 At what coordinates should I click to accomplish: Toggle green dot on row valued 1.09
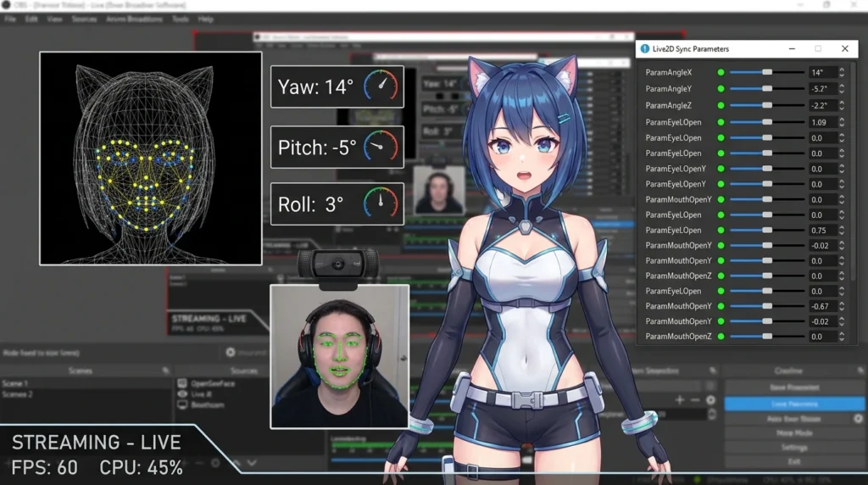coord(721,122)
